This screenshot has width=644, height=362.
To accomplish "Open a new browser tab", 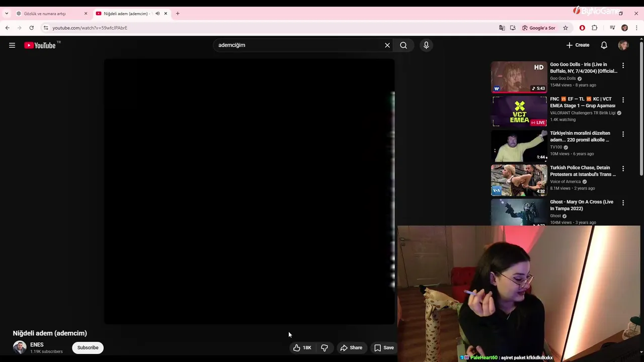I will point(178,14).
